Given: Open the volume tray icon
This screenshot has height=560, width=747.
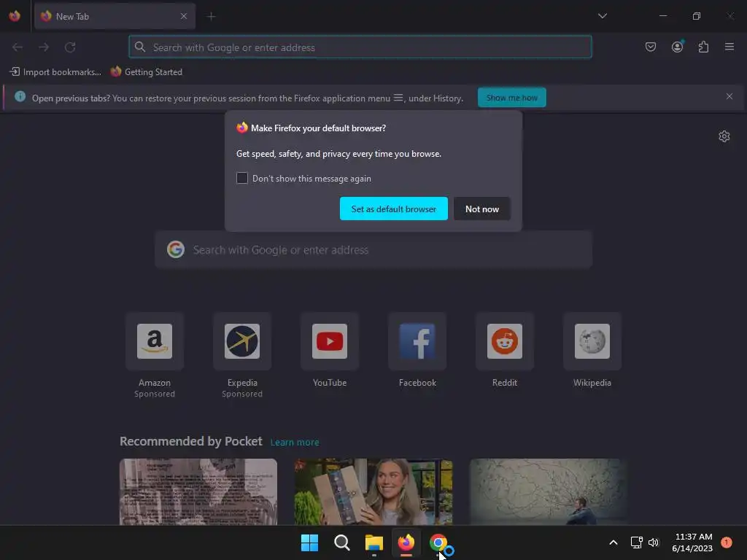Looking at the screenshot, I should [x=654, y=542].
